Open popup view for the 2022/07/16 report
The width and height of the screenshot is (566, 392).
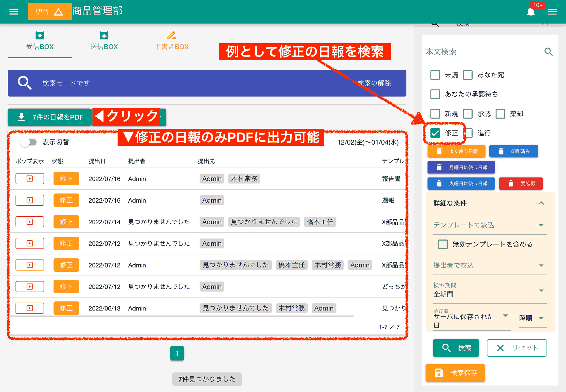point(29,179)
